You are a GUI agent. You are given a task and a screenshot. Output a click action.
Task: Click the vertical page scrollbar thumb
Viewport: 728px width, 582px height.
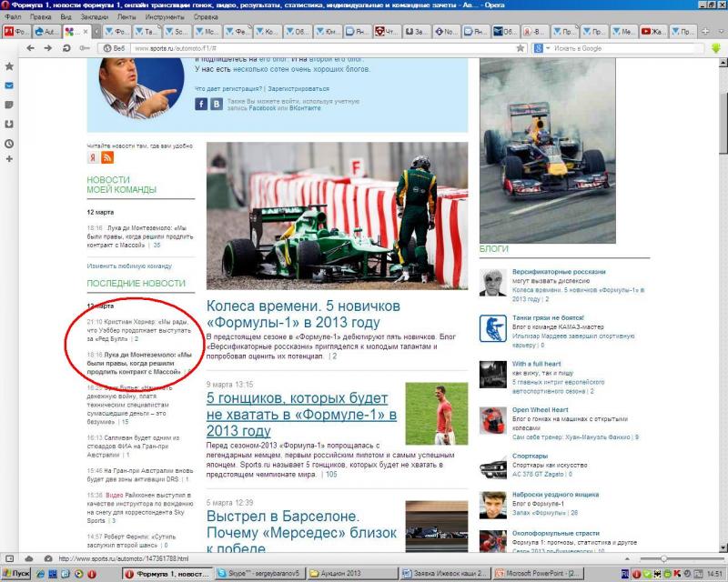[723, 124]
